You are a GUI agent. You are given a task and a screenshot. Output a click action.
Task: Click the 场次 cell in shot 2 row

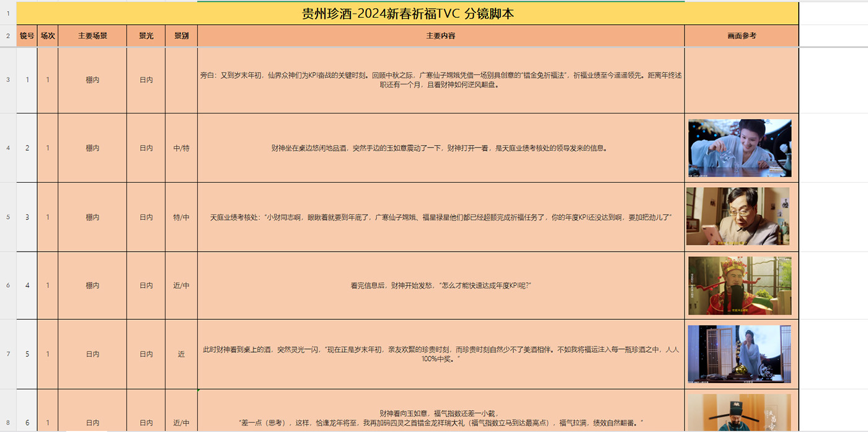pos(48,148)
